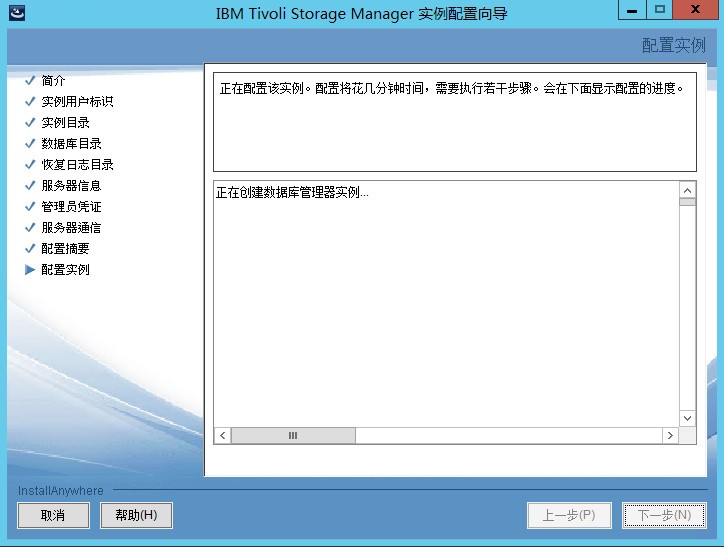Select the 服务器通信 step
The width and height of the screenshot is (724, 547).
tap(71, 228)
